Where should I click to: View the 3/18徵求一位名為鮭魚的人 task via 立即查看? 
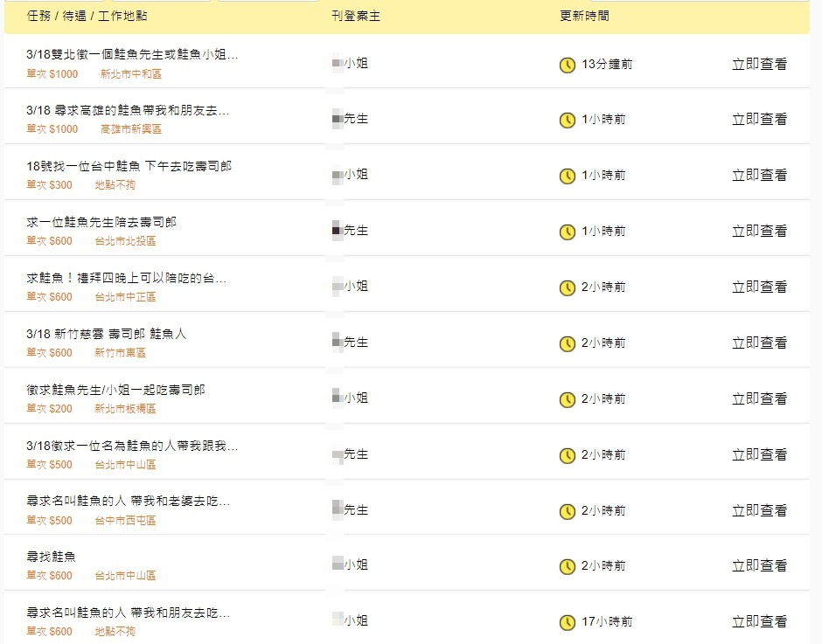tap(759, 454)
